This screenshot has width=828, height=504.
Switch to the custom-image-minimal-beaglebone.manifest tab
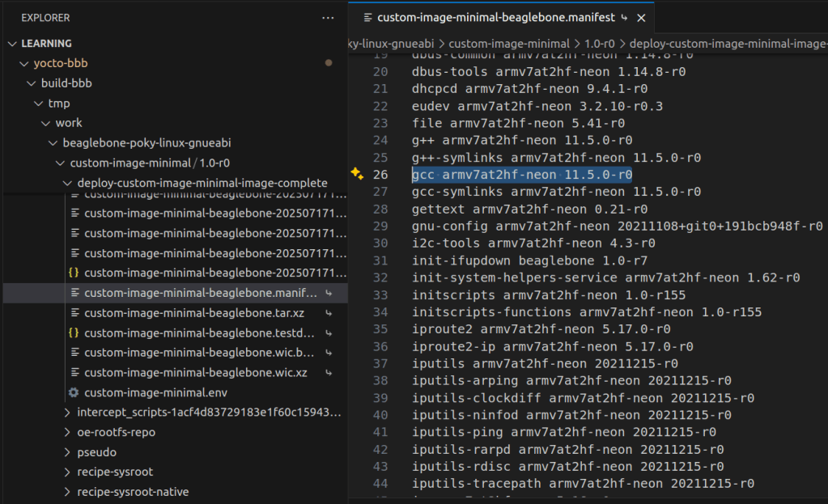[495, 17]
